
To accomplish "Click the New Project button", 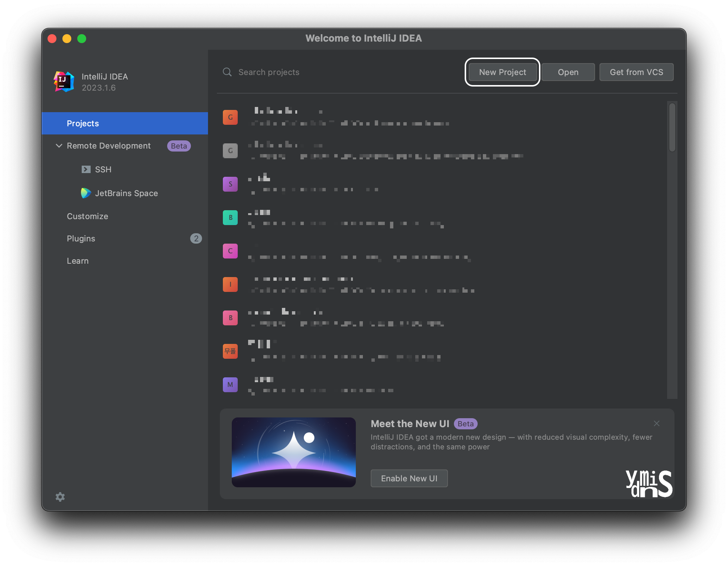I will pyautogui.click(x=503, y=72).
